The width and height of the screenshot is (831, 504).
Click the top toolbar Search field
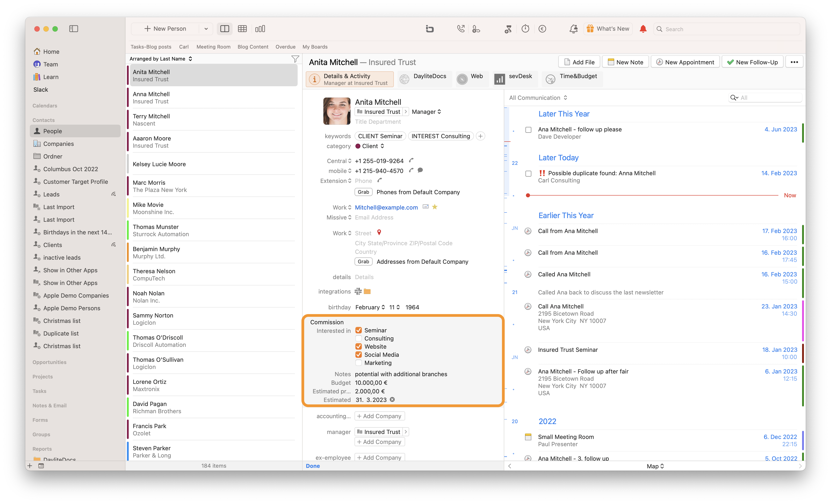click(x=727, y=29)
